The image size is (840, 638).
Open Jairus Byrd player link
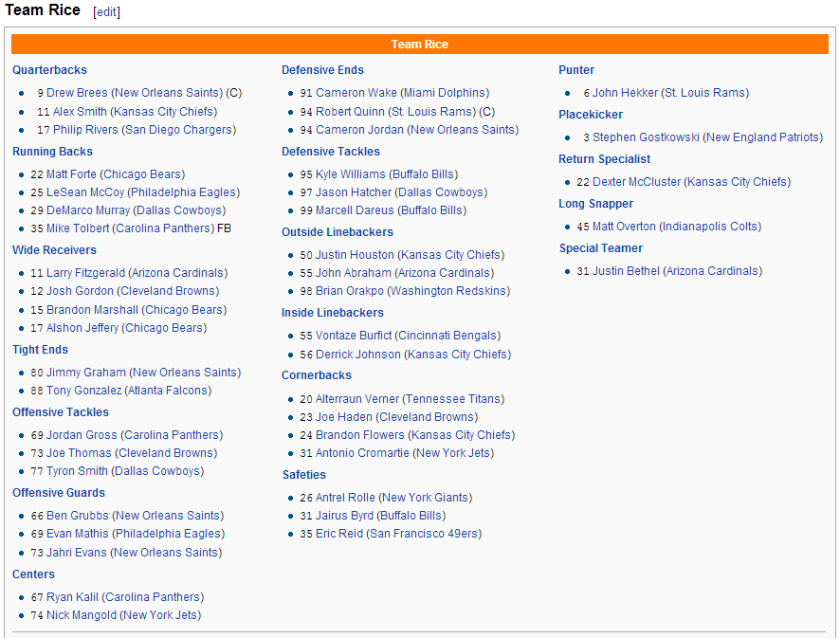pyautogui.click(x=344, y=516)
